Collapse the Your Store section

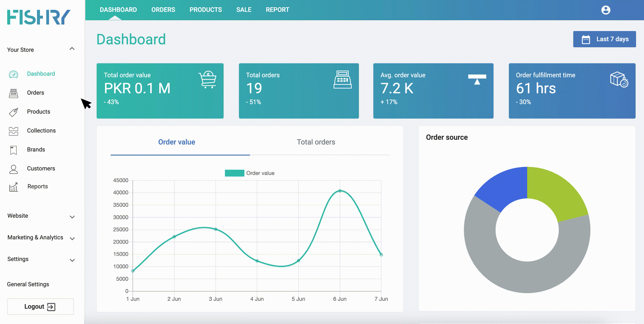point(72,49)
